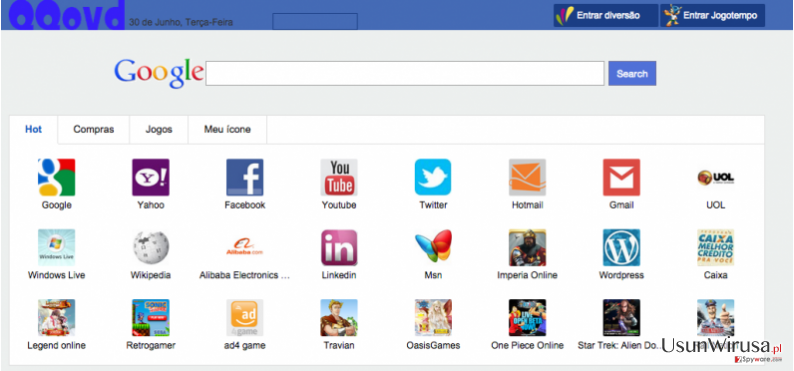Open the Wordpress logo icon

tap(621, 248)
